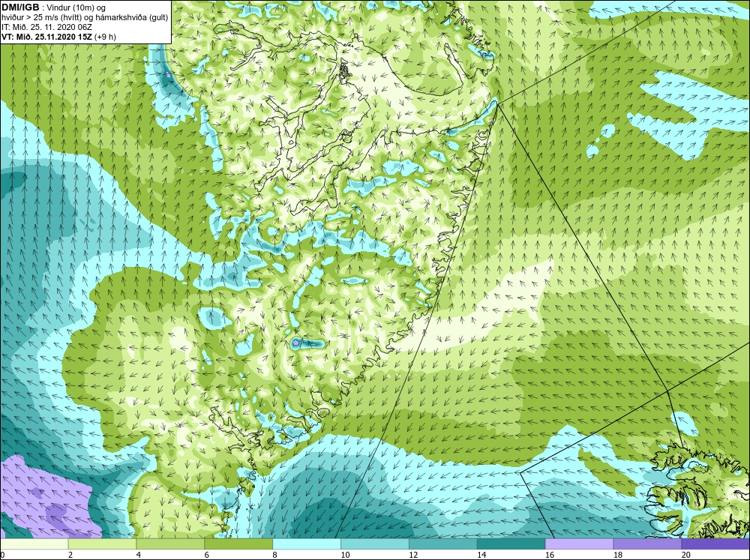Click the 8–10 m/s light cyan legend swatch
The image size is (750, 560).
coord(307,544)
